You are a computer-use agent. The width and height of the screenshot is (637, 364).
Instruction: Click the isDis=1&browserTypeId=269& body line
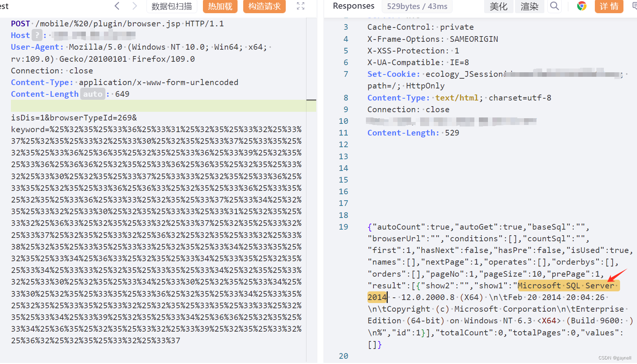74,118
